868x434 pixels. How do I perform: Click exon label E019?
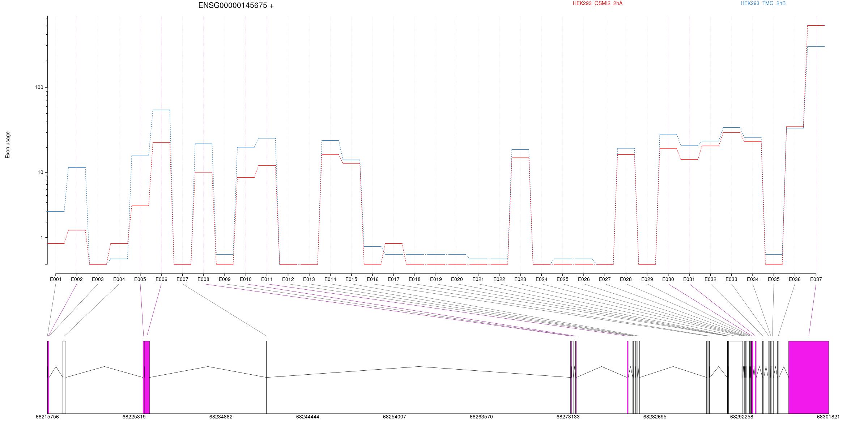436,279
